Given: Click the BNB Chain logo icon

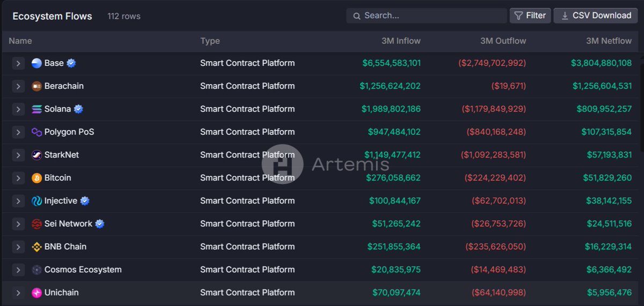Looking at the screenshot, I should tap(36, 247).
